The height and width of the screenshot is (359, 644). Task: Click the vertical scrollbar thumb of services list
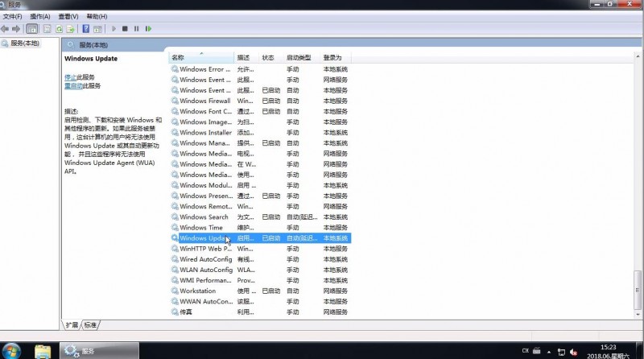pyautogui.click(x=638, y=290)
